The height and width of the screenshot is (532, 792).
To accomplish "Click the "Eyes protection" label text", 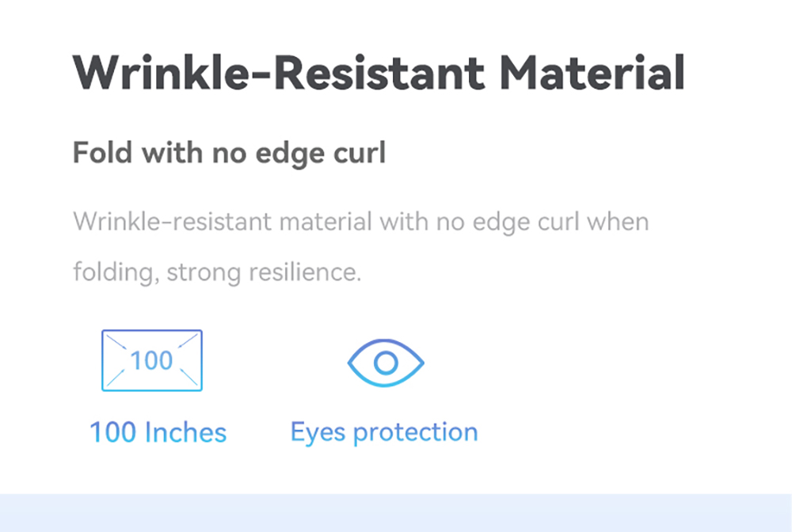I will click(x=384, y=432).
